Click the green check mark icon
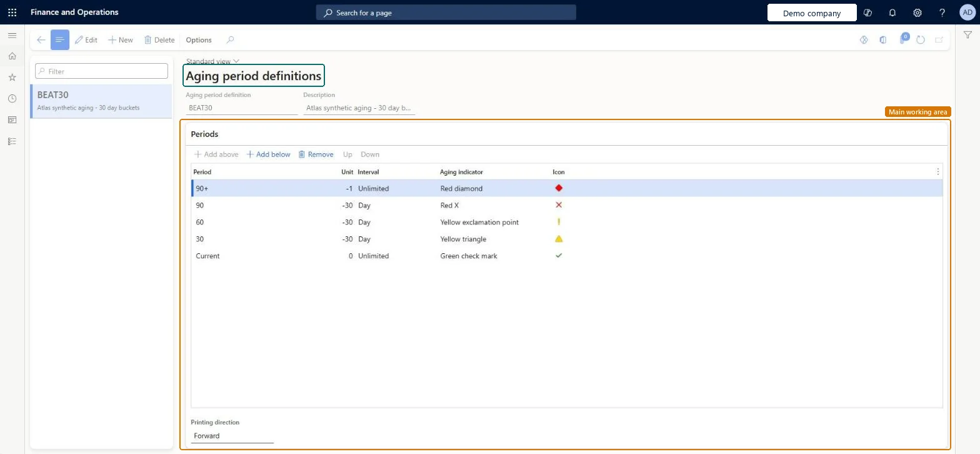This screenshot has width=980, height=454. point(559,255)
